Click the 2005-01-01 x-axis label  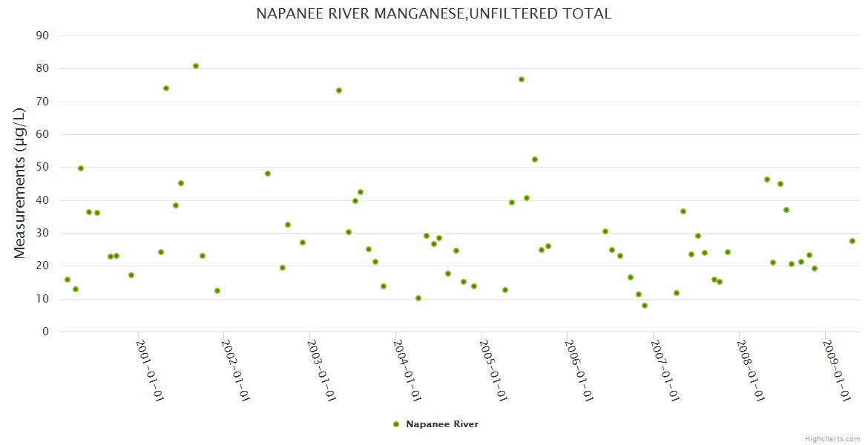click(x=493, y=370)
